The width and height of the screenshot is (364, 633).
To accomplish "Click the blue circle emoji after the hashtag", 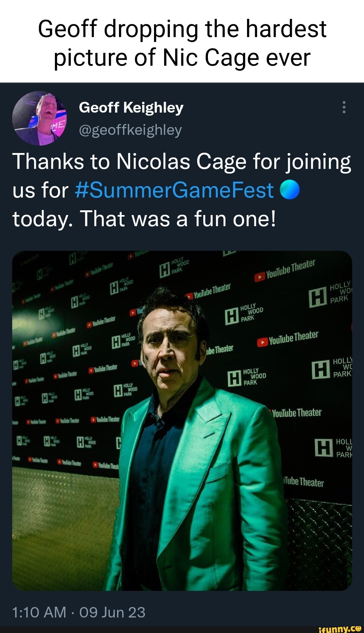I will pos(290,190).
